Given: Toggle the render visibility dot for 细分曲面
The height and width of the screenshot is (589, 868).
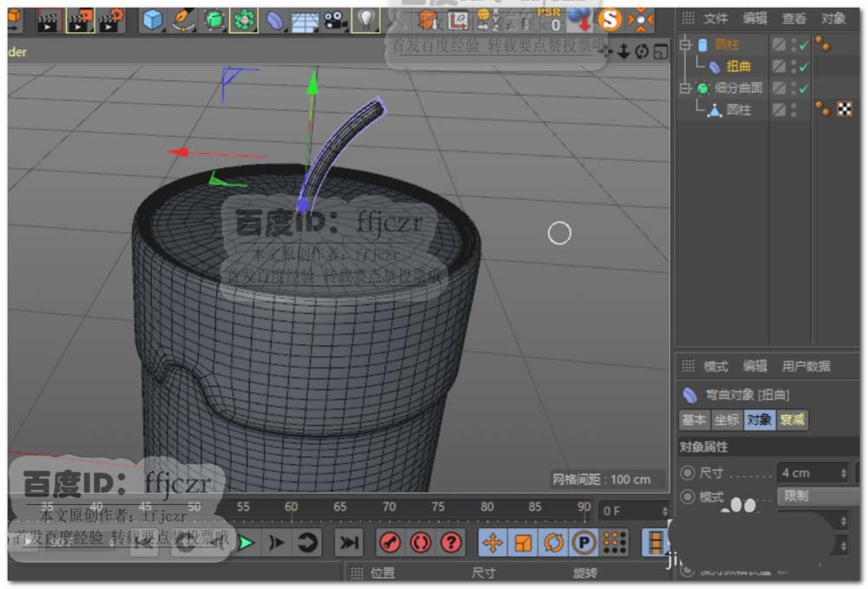Looking at the screenshot, I should tap(794, 94).
